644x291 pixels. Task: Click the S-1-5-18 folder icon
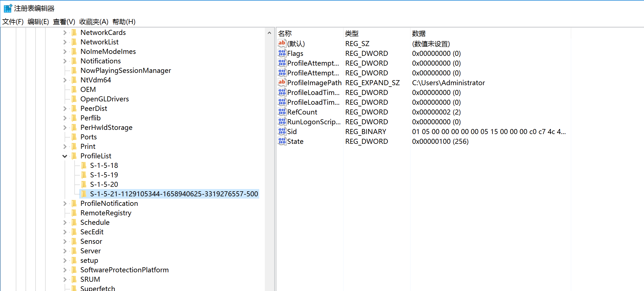84,165
